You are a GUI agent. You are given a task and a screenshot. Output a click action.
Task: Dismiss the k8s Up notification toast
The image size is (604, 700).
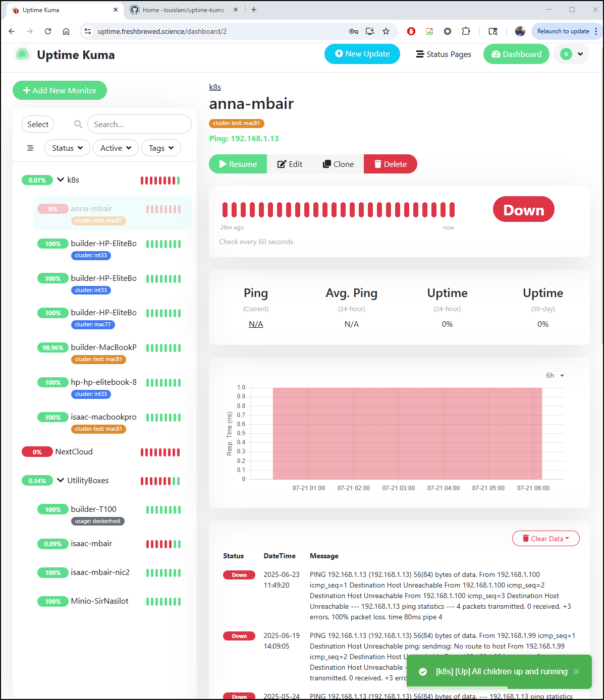click(576, 671)
